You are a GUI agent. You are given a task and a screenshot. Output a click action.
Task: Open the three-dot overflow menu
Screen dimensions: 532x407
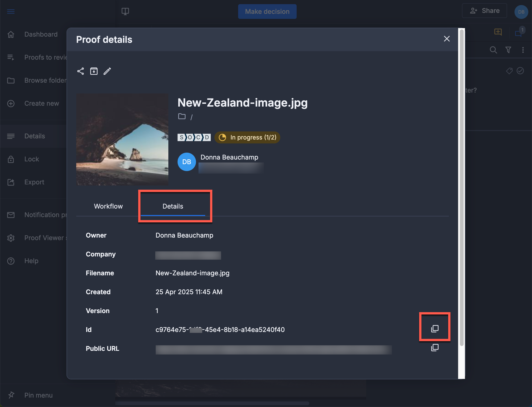click(523, 50)
